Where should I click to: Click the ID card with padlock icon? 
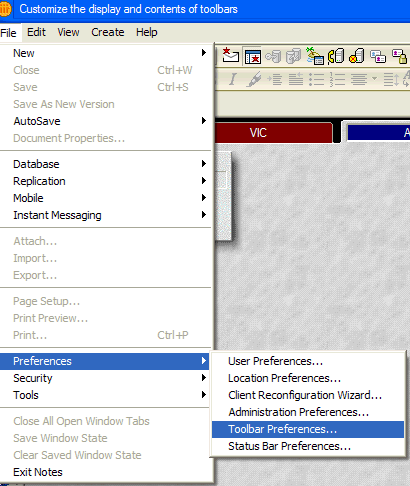(x=399, y=56)
